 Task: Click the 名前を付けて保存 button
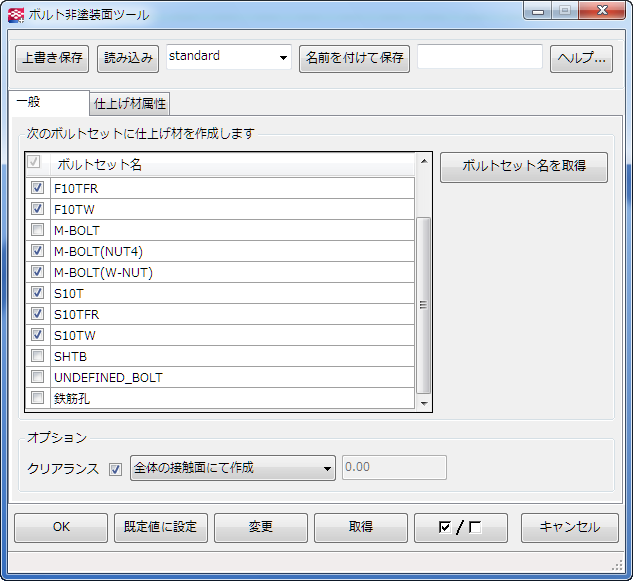point(354,59)
